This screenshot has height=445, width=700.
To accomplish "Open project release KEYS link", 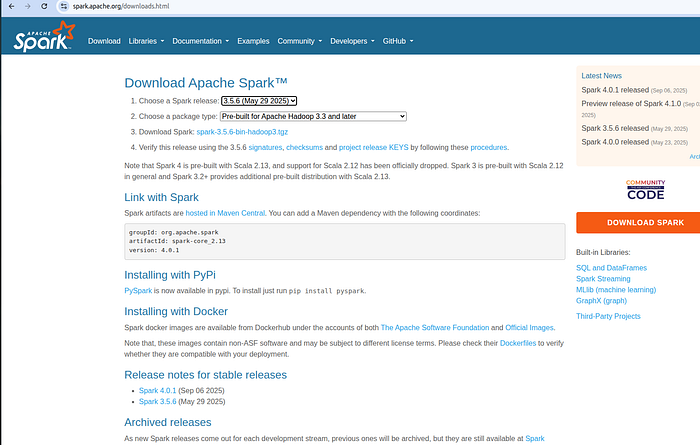I will click(373, 147).
